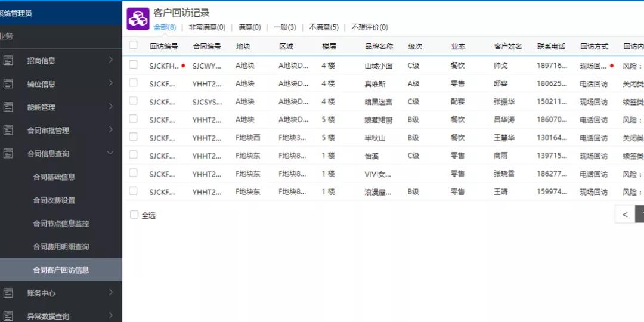Image resolution: width=644 pixels, height=322 pixels.
Task: Switch to the 不满意(5) tab
Action: [323, 27]
